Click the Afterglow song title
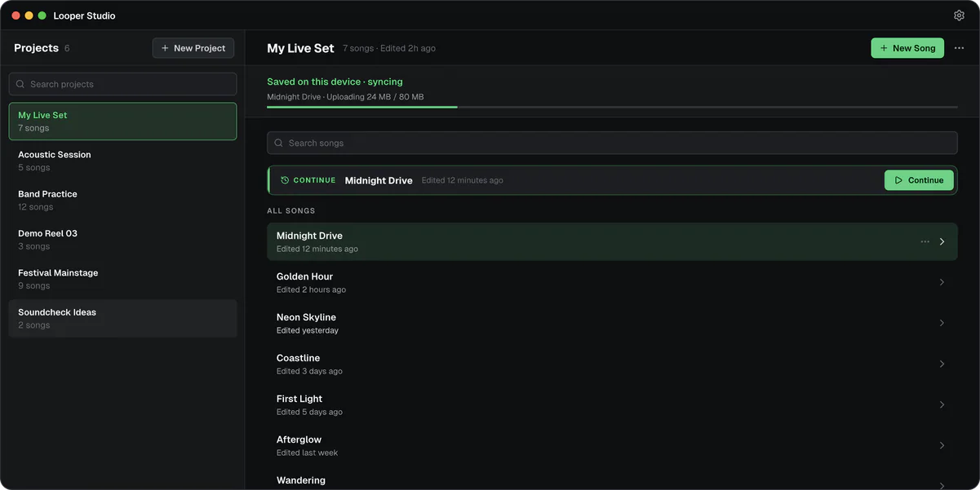Viewport: 980px width, 490px height. click(x=299, y=439)
